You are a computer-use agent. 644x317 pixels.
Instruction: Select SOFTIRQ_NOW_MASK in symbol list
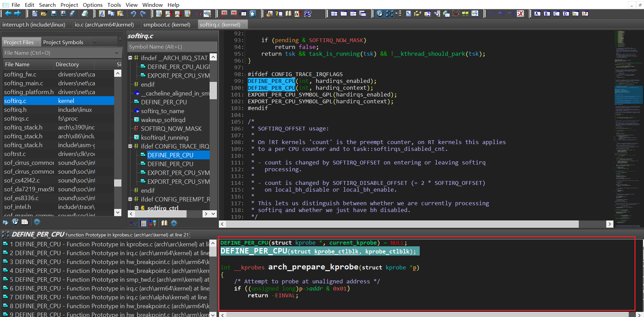(x=171, y=129)
